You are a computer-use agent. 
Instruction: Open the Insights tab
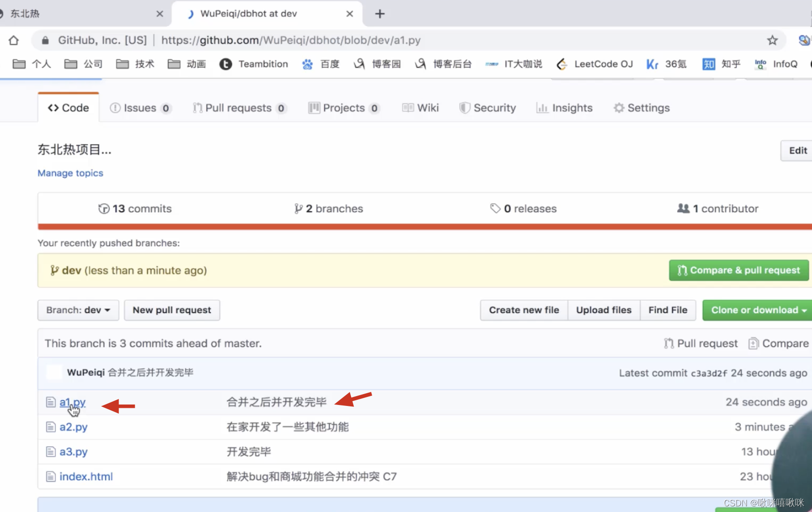(564, 108)
